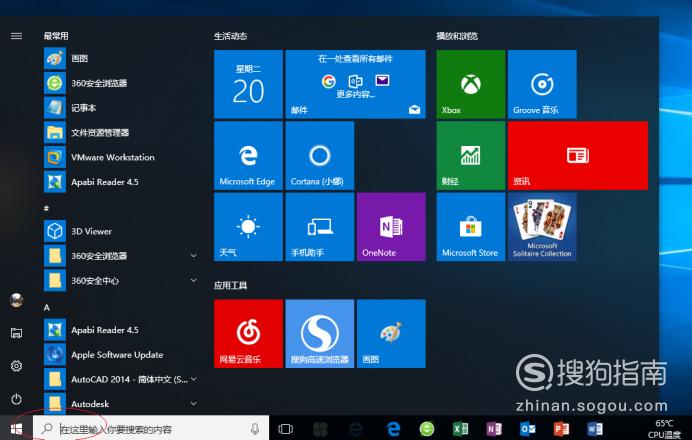The height and width of the screenshot is (440, 692).
Task: Click the microphone in search box
Action: coord(255,428)
